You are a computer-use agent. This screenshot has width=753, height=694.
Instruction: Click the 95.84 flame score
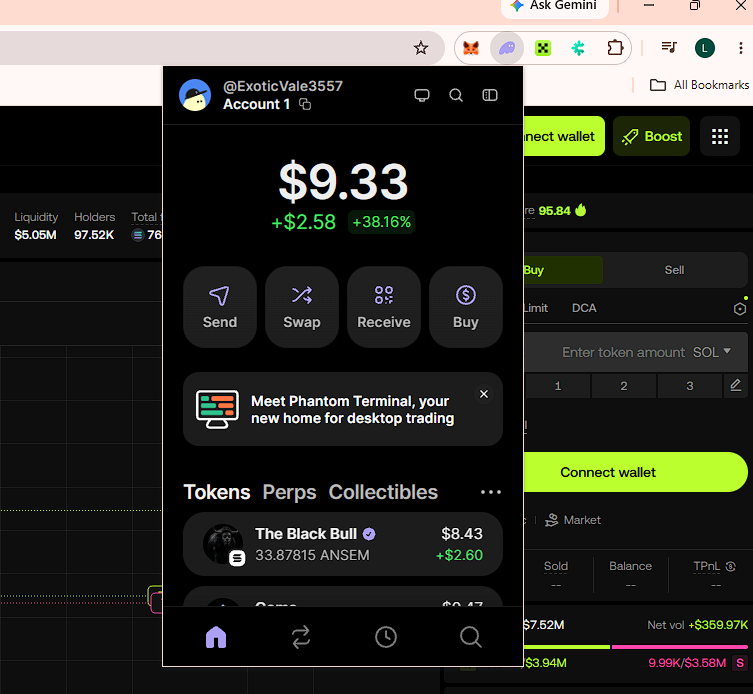coord(562,210)
